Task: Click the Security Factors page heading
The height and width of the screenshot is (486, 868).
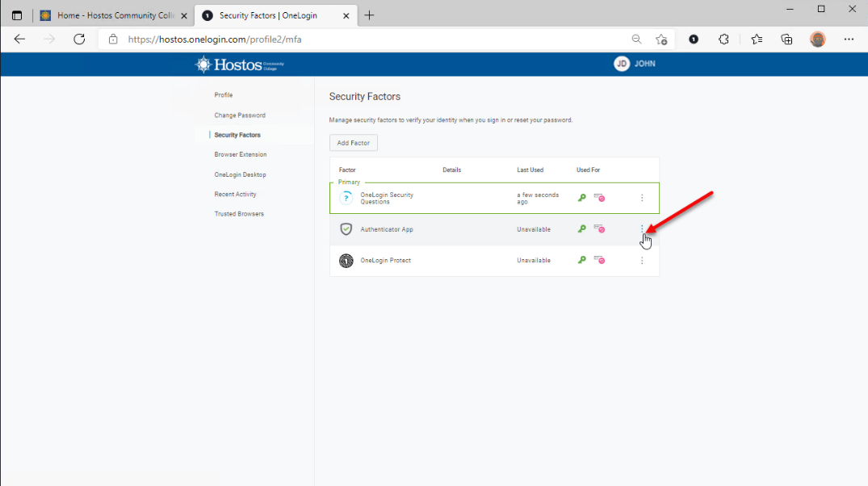Action: [x=365, y=96]
